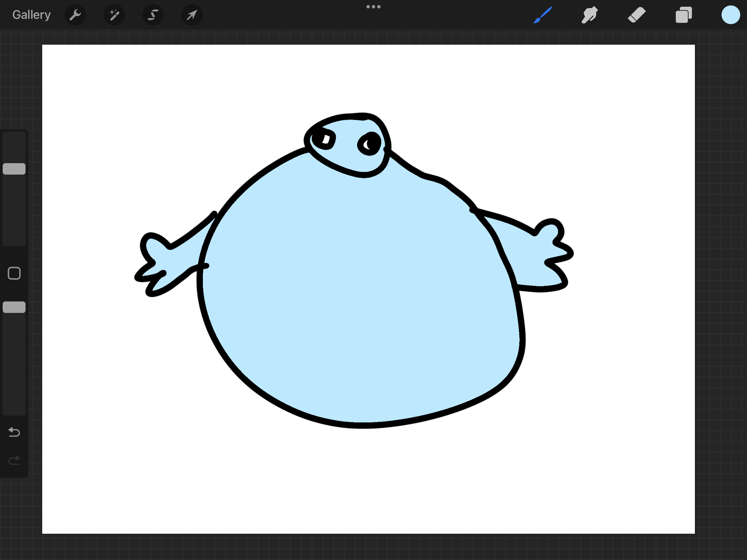
Task: Select the Eraser tool
Action: click(x=636, y=15)
